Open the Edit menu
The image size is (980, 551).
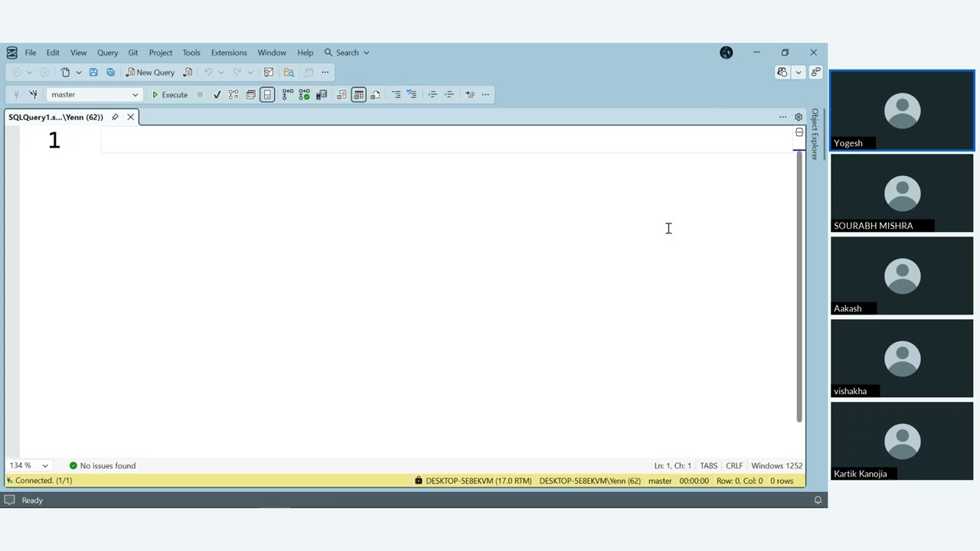coord(53,53)
